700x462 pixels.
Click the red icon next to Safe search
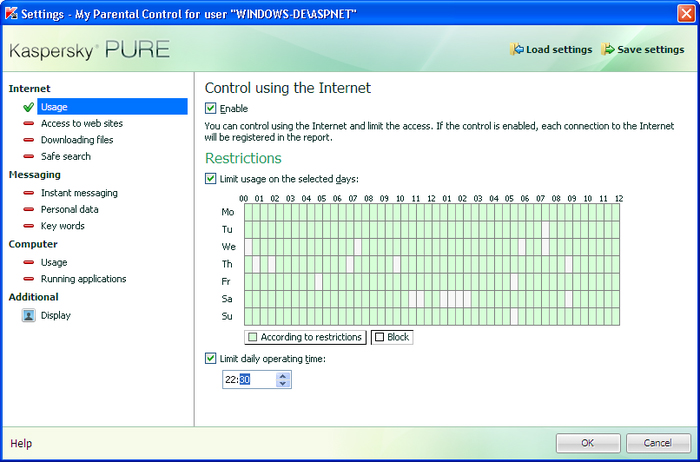tap(28, 157)
